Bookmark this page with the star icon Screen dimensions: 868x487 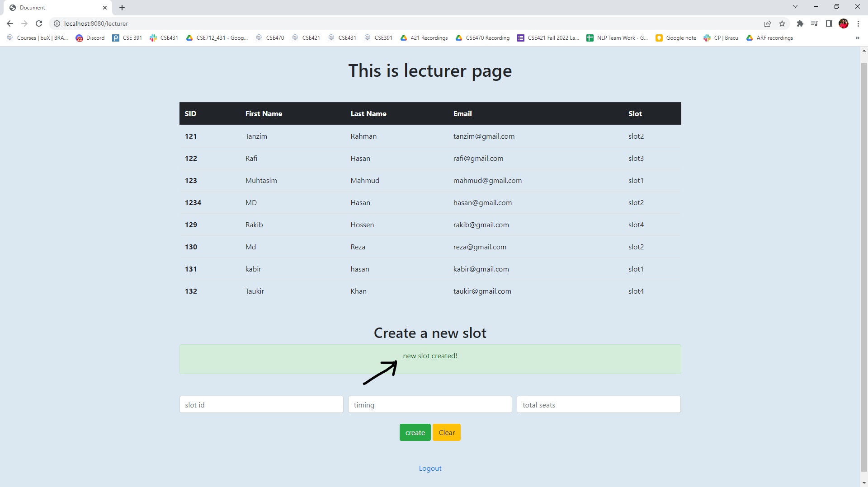[783, 23]
